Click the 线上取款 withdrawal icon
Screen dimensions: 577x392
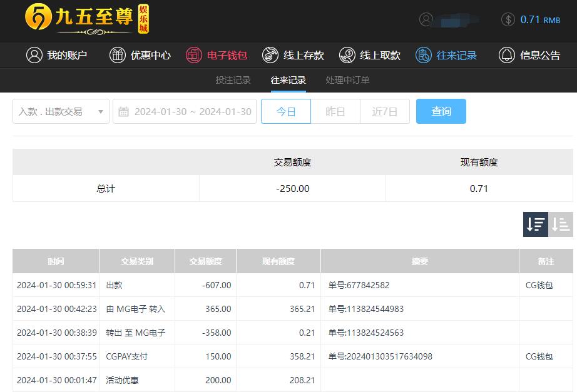(347, 55)
